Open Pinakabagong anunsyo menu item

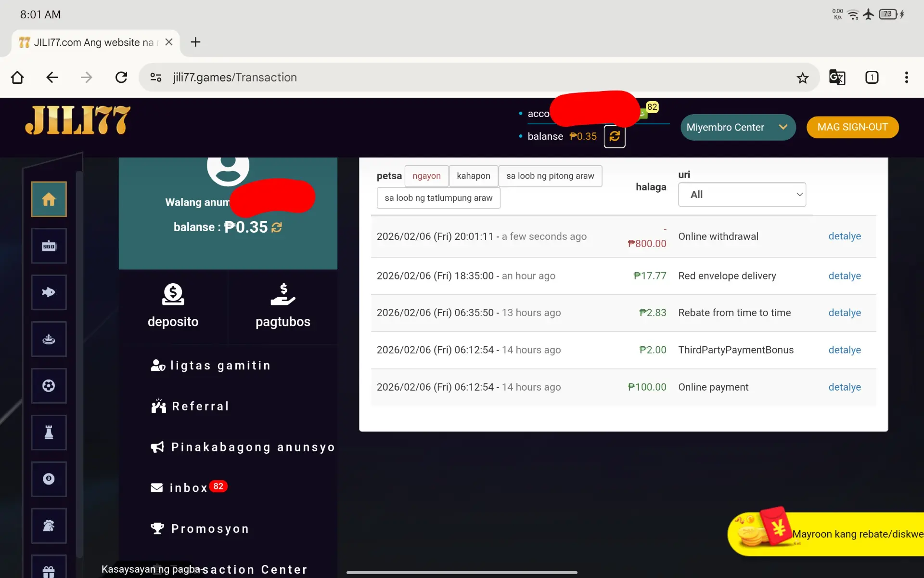243,447
